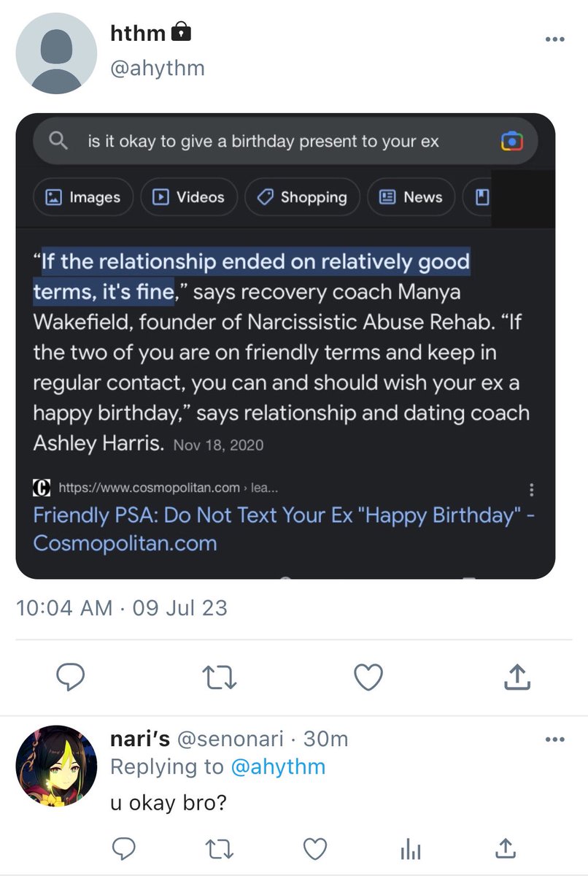
Task: Reply to nari's comment
Action: [124, 848]
